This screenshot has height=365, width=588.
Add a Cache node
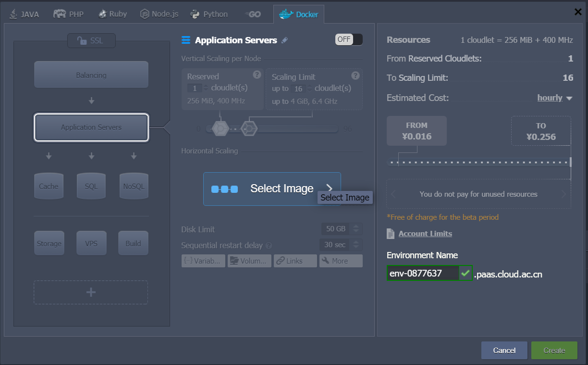point(49,186)
